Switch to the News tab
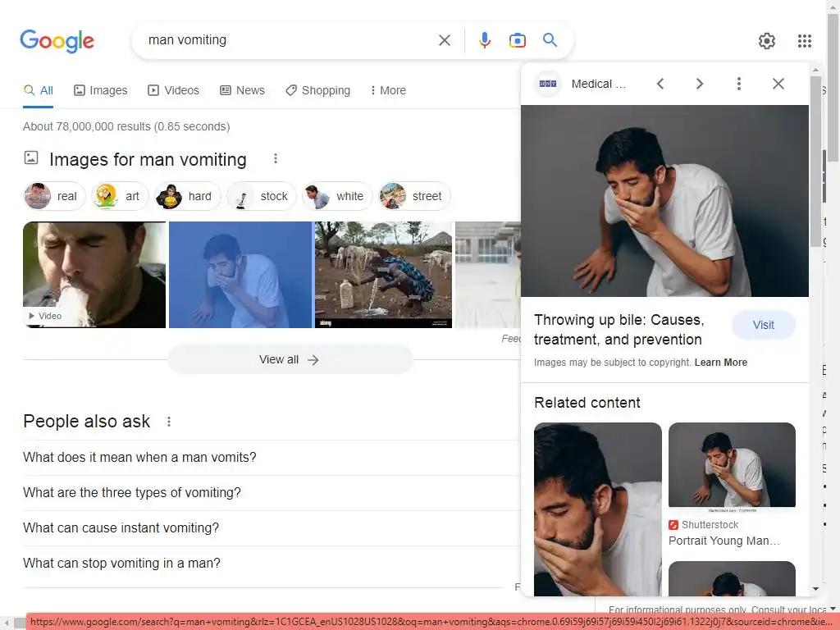This screenshot has height=630, width=840. pos(242,90)
